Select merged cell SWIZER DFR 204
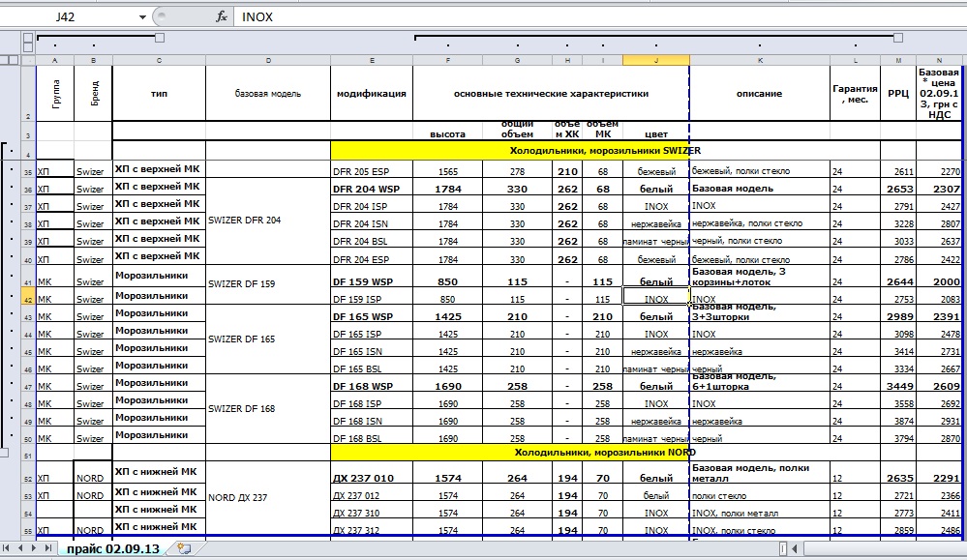The width and height of the screenshot is (967, 560). [268, 220]
